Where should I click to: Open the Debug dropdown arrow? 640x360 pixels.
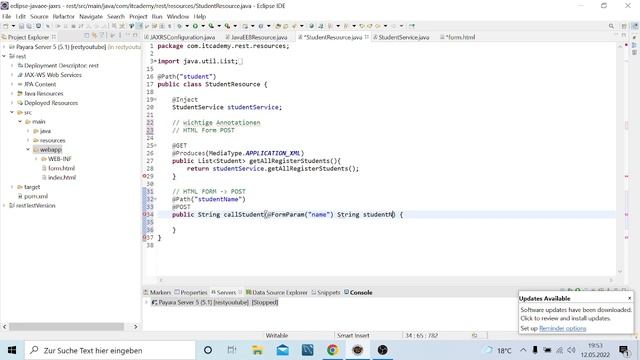(187, 26)
